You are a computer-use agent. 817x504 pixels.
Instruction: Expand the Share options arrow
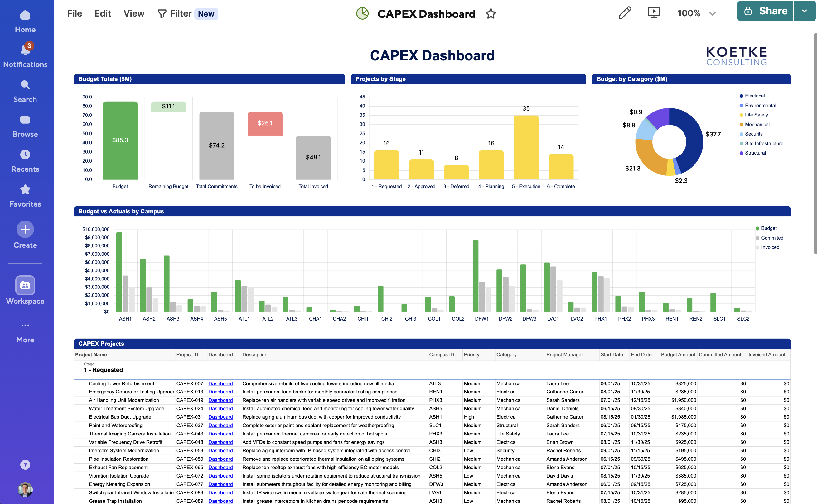point(804,11)
